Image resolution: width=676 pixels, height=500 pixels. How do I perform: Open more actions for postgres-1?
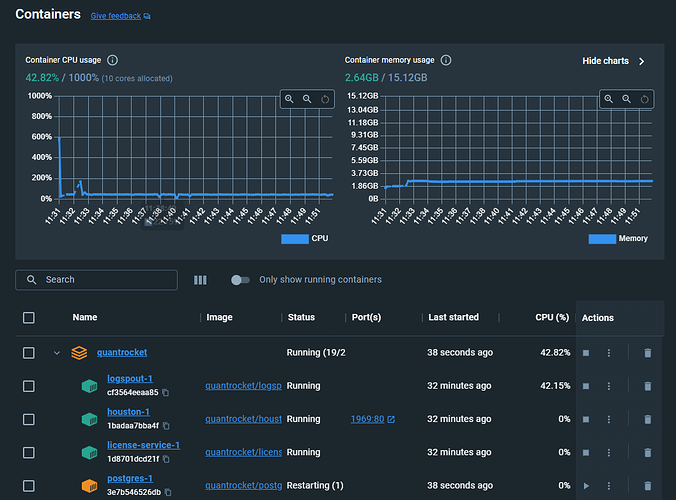click(609, 486)
